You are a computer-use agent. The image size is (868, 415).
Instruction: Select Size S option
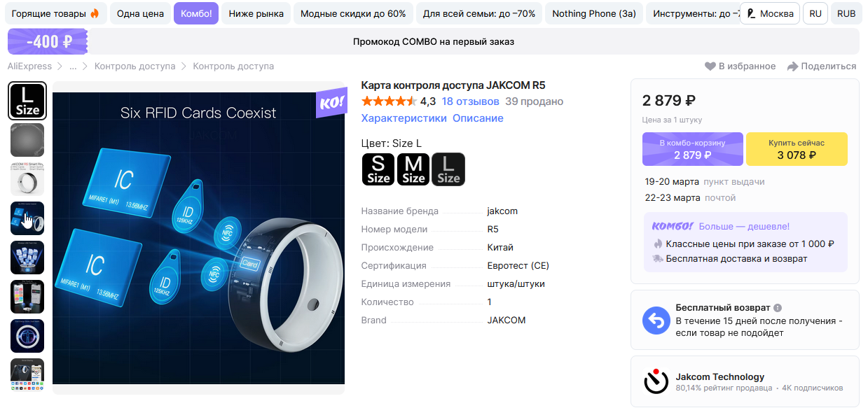[x=378, y=169]
